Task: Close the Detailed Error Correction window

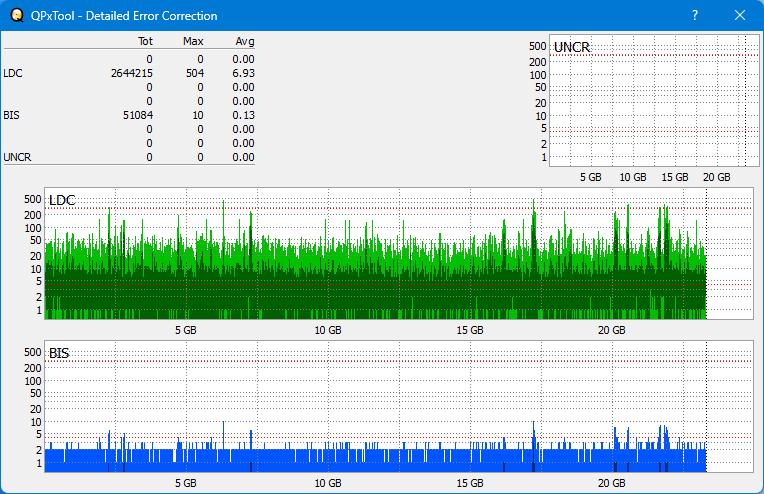Action: (740, 16)
